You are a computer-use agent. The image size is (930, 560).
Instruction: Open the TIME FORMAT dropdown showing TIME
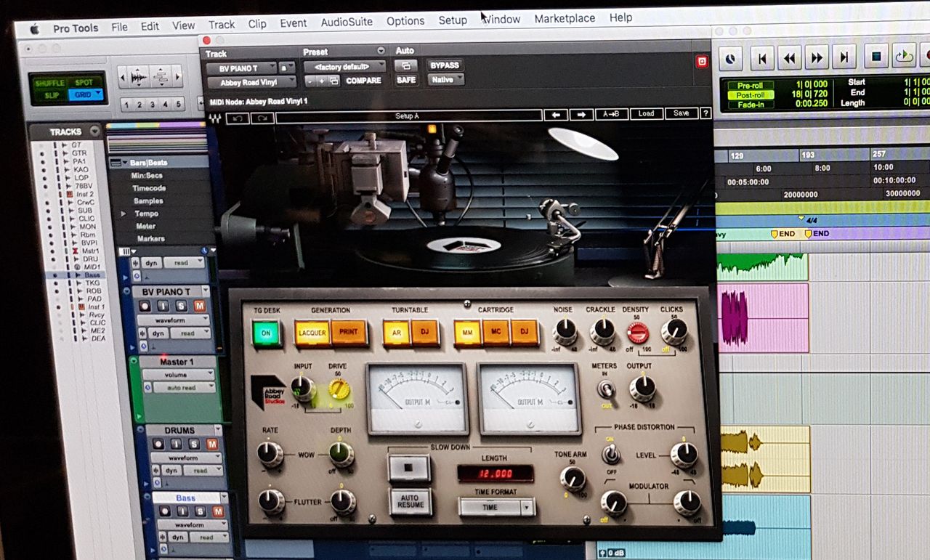click(x=498, y=507)
